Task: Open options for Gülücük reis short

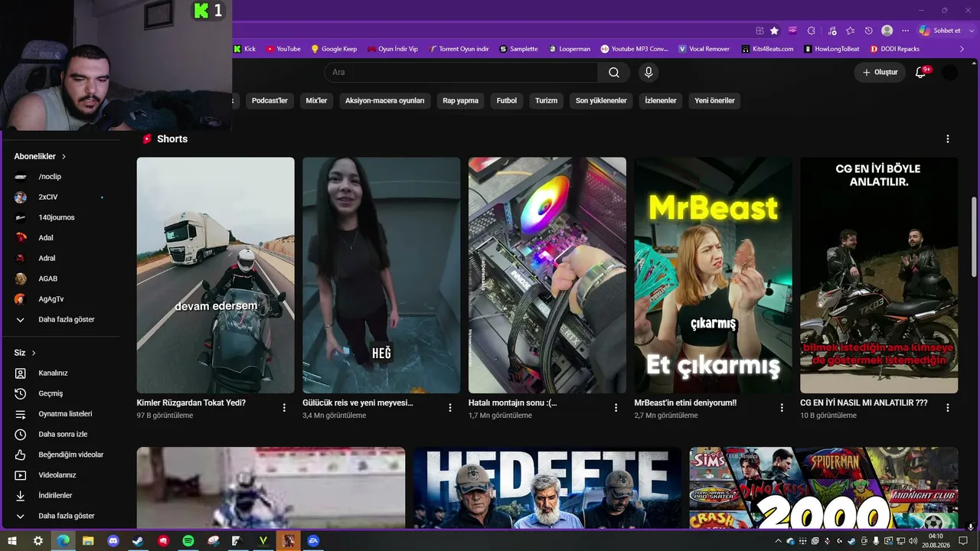Action: 450,408
